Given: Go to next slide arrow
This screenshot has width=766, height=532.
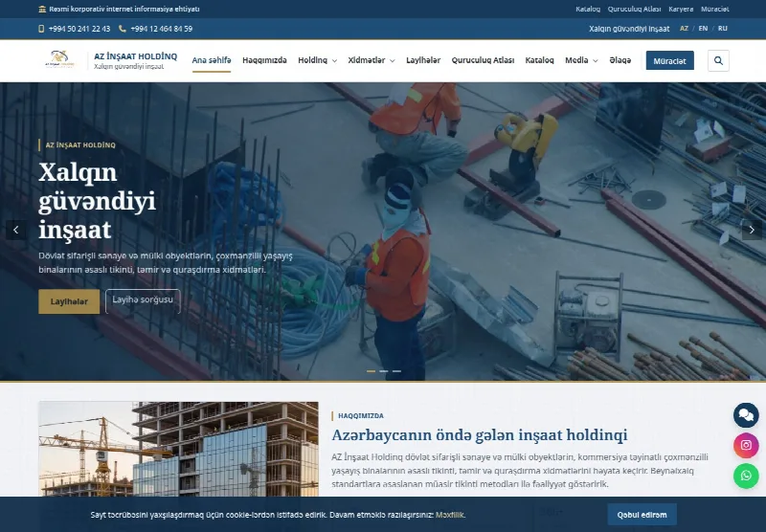Looking at the screenshot, I should pyautogui.click(x=752, y=230).
